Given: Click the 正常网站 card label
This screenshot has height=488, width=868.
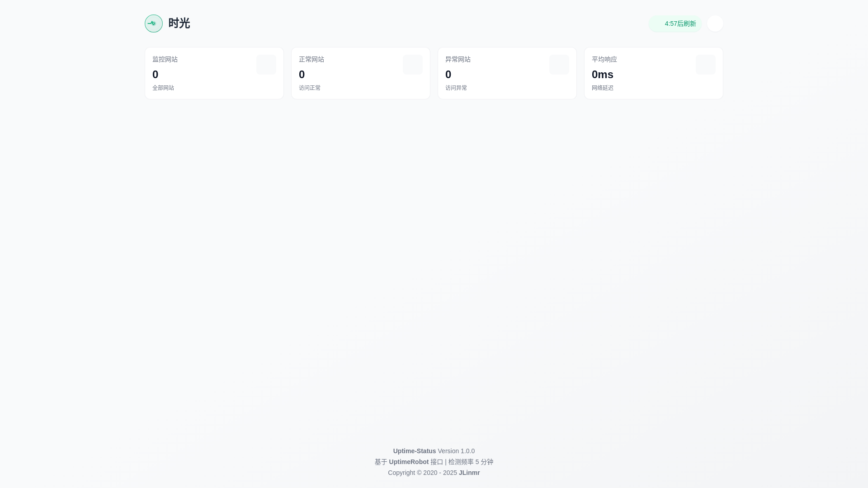Looking at the screenshot, I should pos(311,59).
